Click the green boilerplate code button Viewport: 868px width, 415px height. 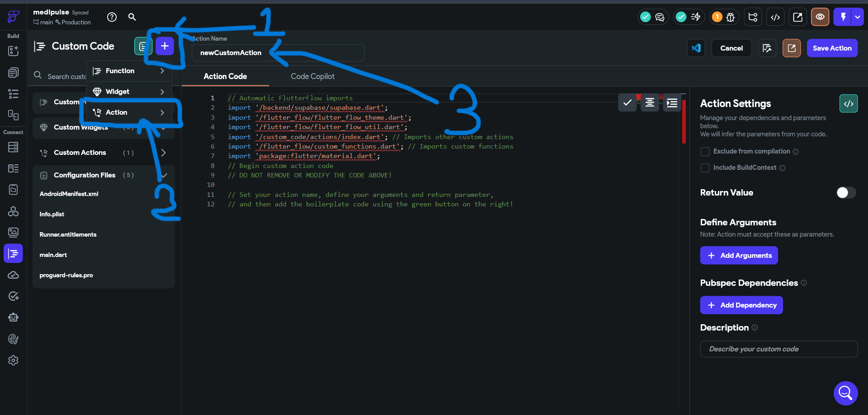[x=848, y=104]
